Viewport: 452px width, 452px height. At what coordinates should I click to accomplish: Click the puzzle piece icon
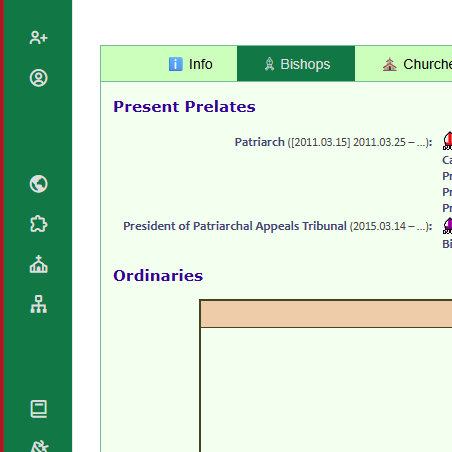[39, 224]
